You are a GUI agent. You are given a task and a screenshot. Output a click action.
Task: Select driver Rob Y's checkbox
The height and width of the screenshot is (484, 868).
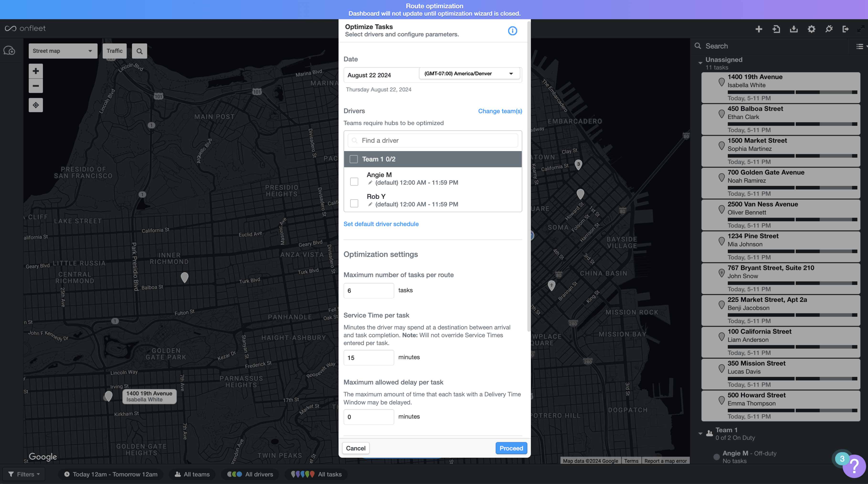point(354,203)
